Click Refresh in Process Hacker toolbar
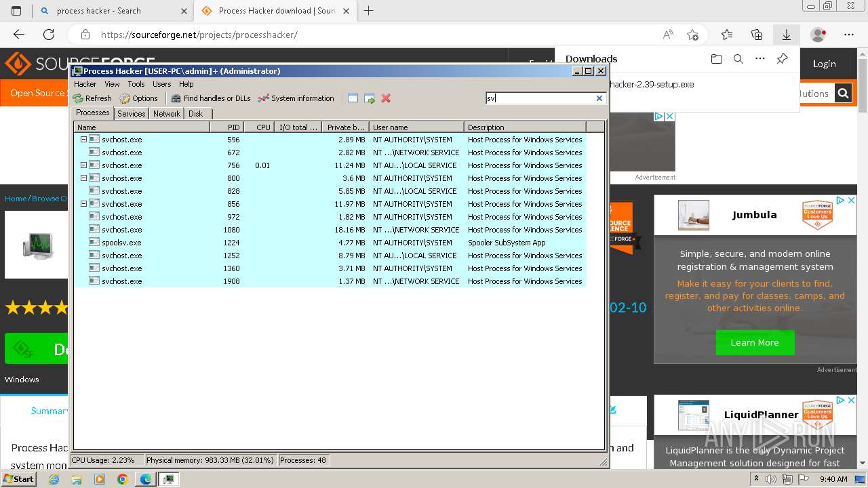 (x=92, y=98)
